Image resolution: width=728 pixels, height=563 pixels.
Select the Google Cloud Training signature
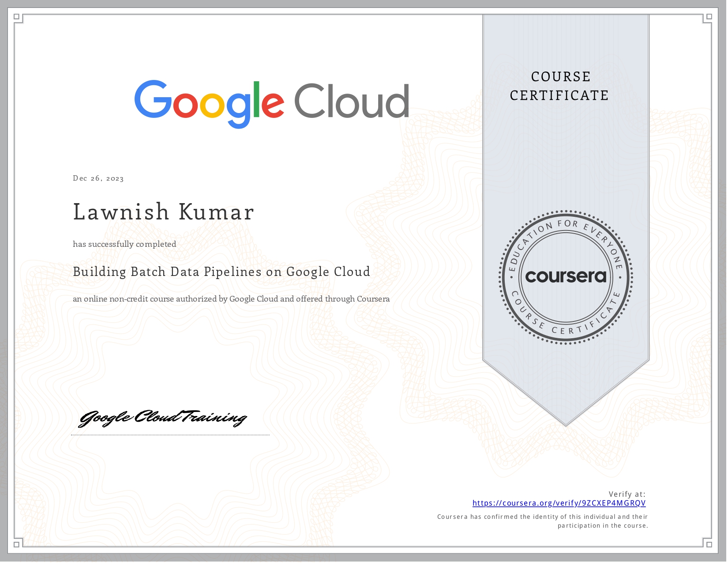162,417
